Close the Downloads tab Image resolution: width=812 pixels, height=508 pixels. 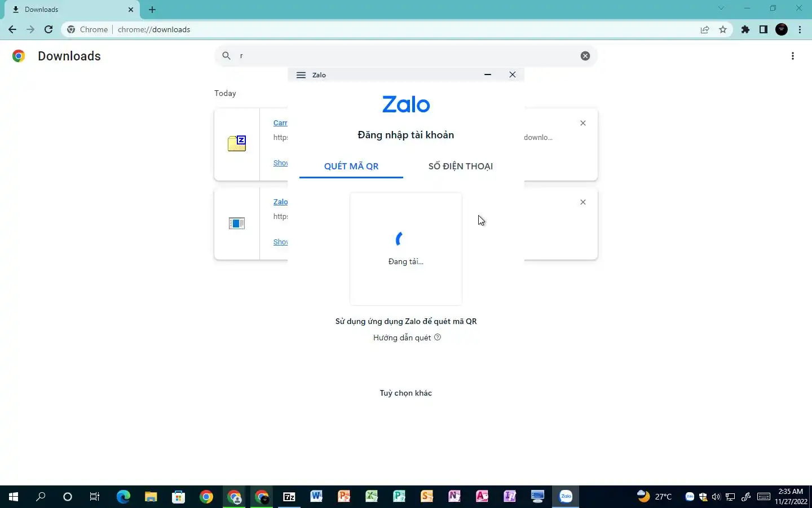click(131, 10)
